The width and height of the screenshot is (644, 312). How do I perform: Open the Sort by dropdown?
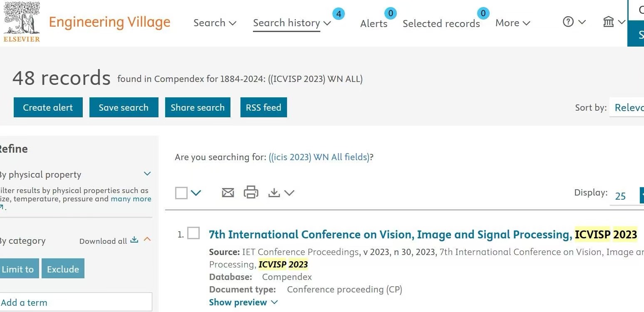click(627, 108)
